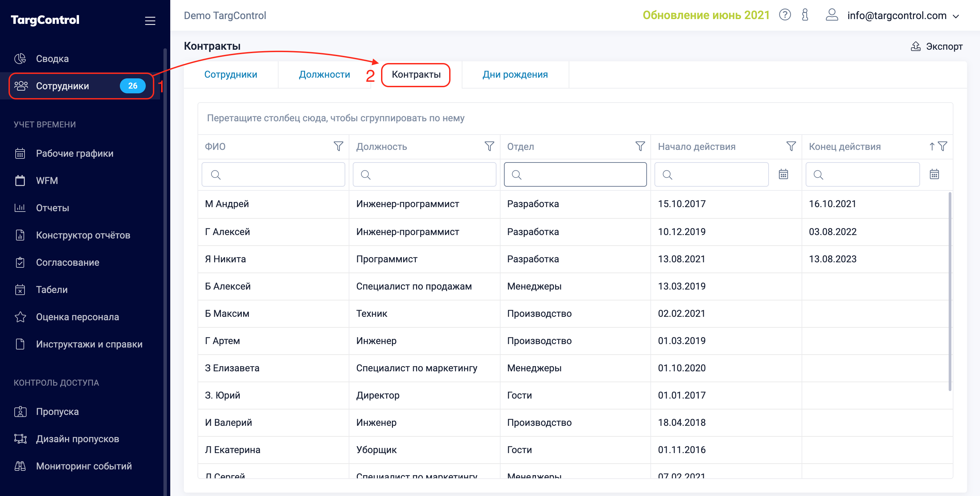Click the table vertical scrollbar
The width and height of the screenshot is (980, 496).
(x=950, y=292)
